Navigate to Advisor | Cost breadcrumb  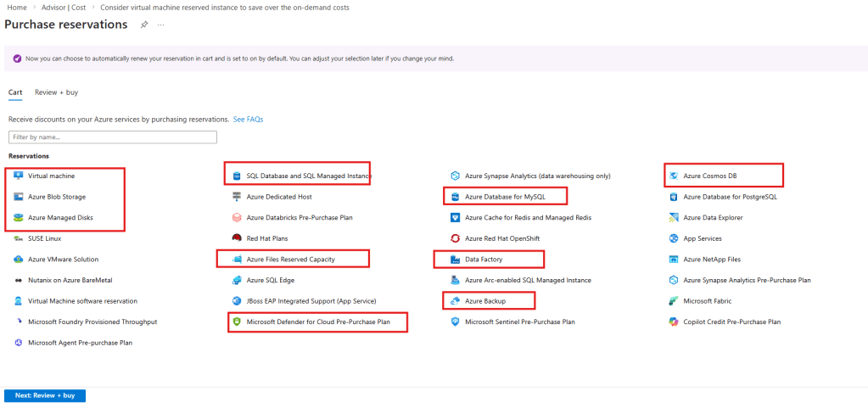click(x=63, y=7)
